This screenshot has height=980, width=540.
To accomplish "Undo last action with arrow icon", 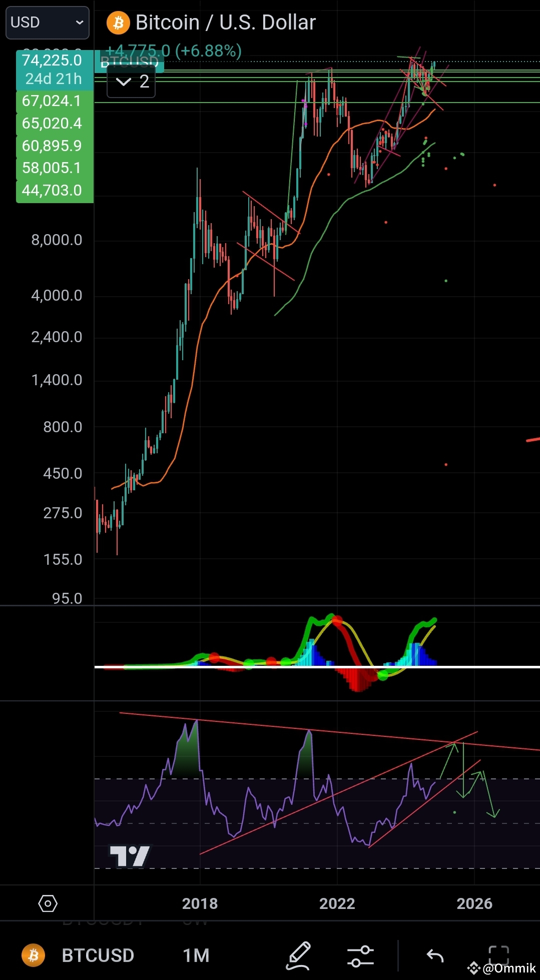I will 435,955.
